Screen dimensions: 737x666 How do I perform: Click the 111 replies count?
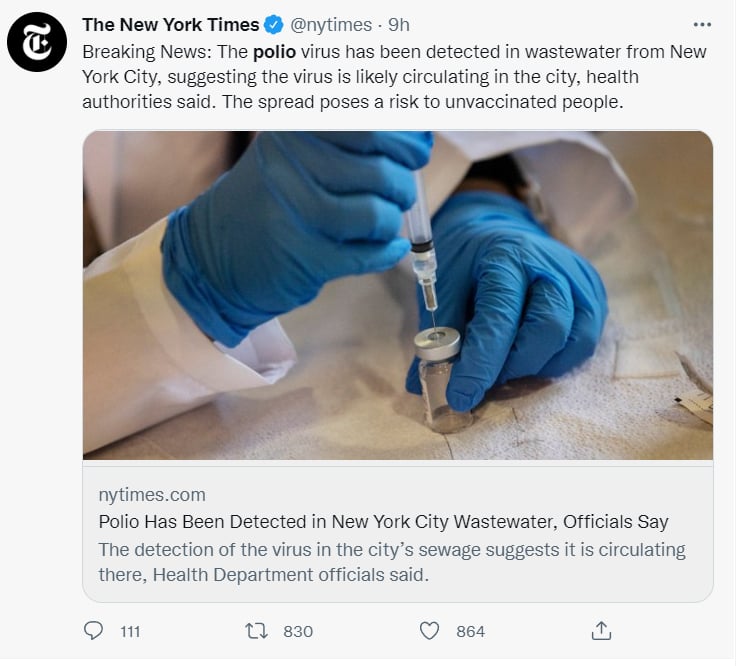130,631
